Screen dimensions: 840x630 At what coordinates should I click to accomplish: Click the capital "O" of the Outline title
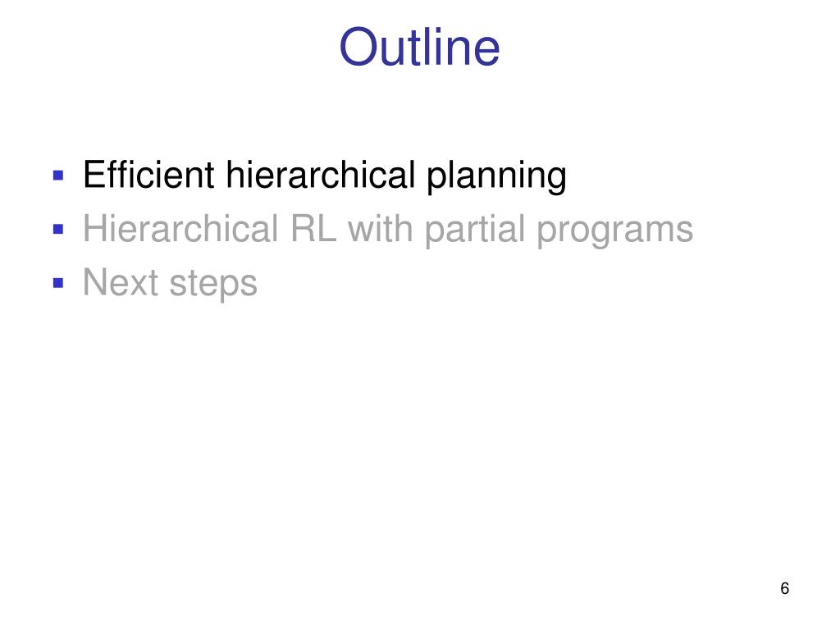point(359,47)
